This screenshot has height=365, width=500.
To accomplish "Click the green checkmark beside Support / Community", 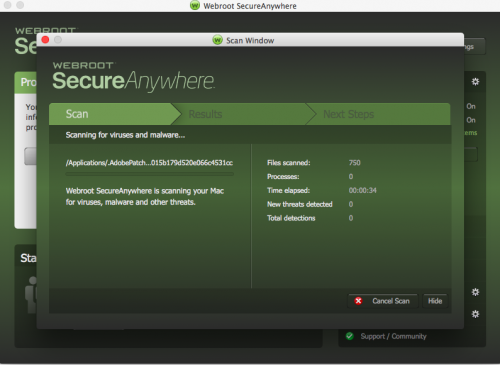I will point(350,336).
